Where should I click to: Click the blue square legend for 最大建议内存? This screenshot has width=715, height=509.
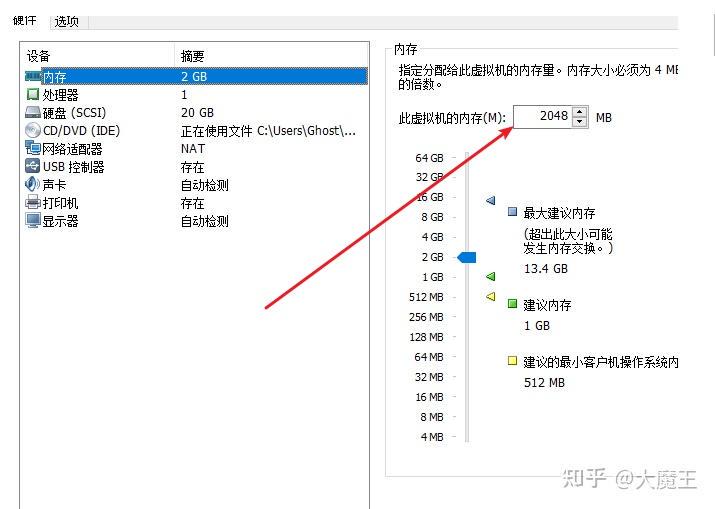(x=513, y=212)
